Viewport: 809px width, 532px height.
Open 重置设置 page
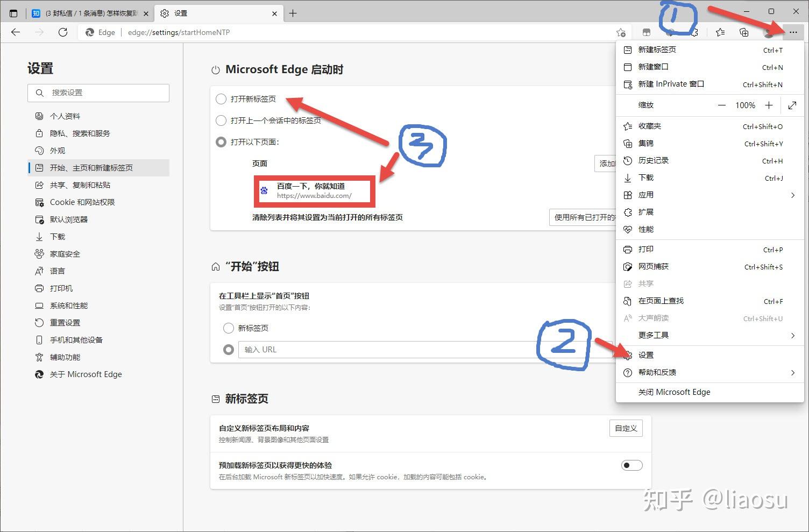pos(98,323)
